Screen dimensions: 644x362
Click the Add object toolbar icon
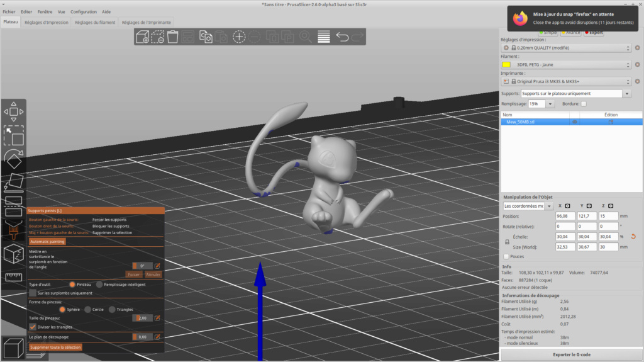[143, 37]
